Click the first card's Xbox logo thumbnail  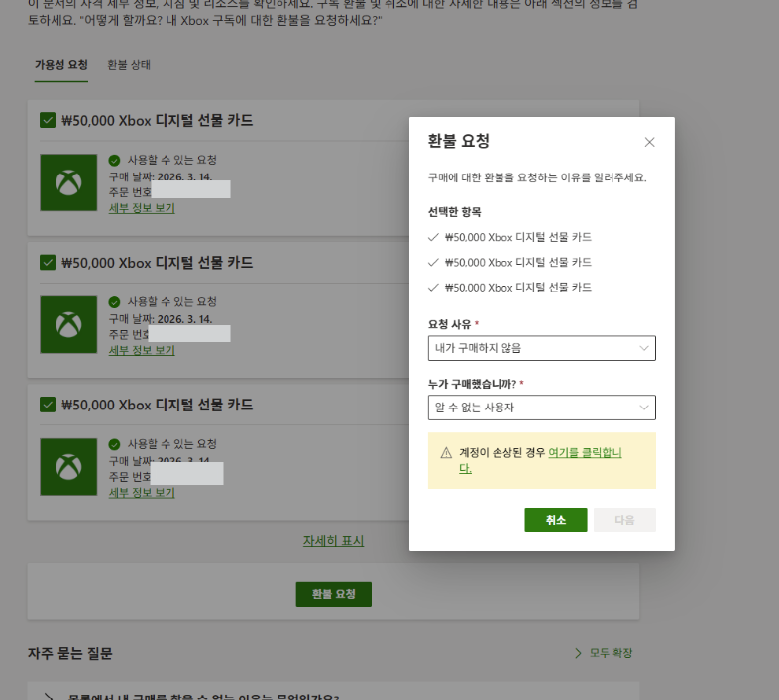tap(68, 182)
